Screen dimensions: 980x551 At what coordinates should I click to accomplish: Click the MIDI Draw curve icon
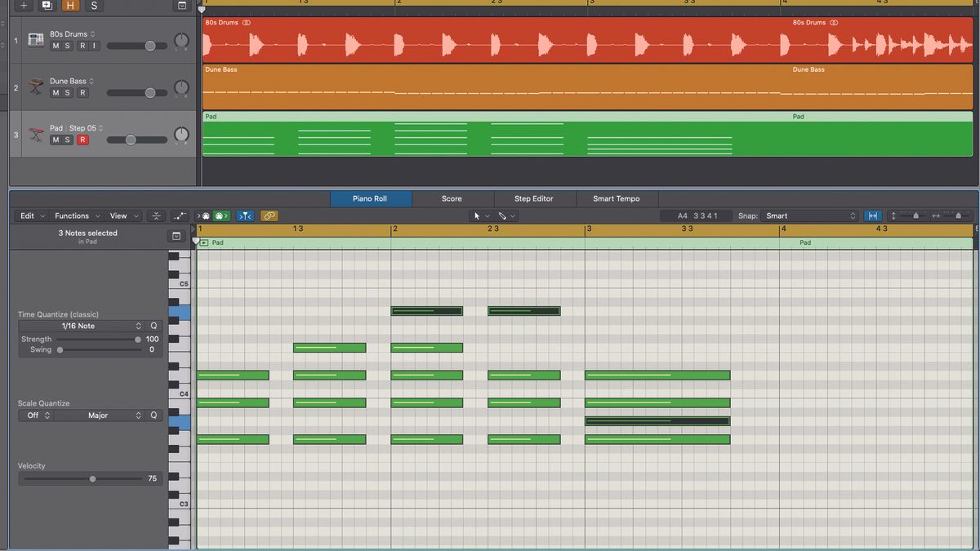tap(180, 216)
